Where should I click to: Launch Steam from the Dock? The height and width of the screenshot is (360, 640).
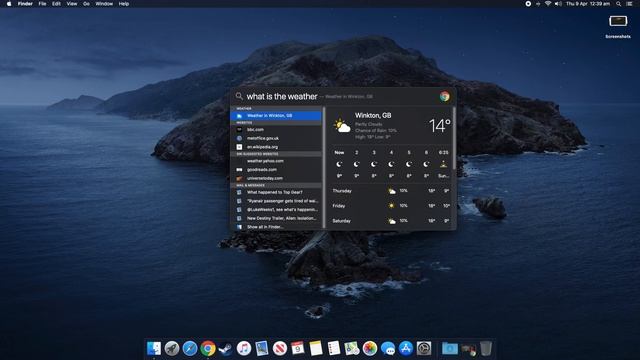click(226, 349)
